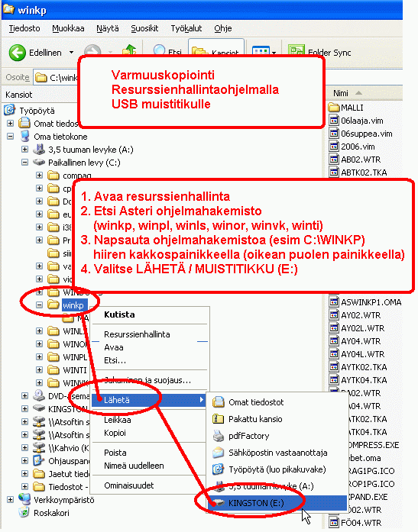Collapse the Paikallinen levy (C:) node
This screenshot has height=532, width=418.
tap(24, 163)
